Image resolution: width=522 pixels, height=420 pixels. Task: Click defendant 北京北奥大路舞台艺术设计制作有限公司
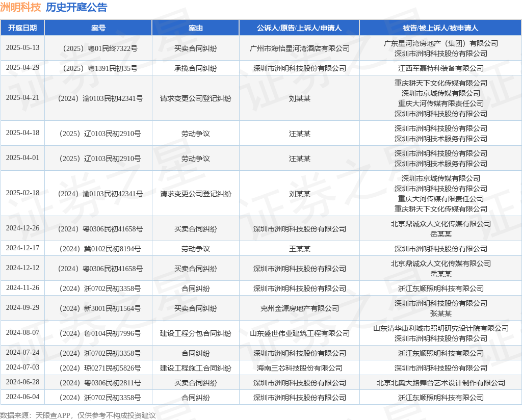(441, 383)
